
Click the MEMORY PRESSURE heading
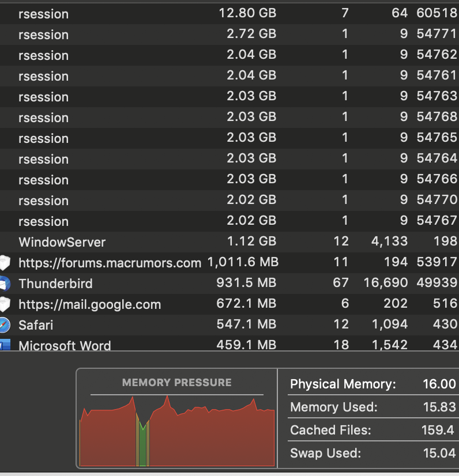(177, 383)
